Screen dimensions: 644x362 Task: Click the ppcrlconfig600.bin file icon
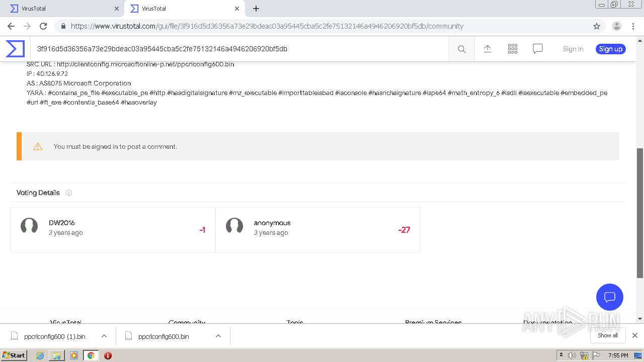128,336
